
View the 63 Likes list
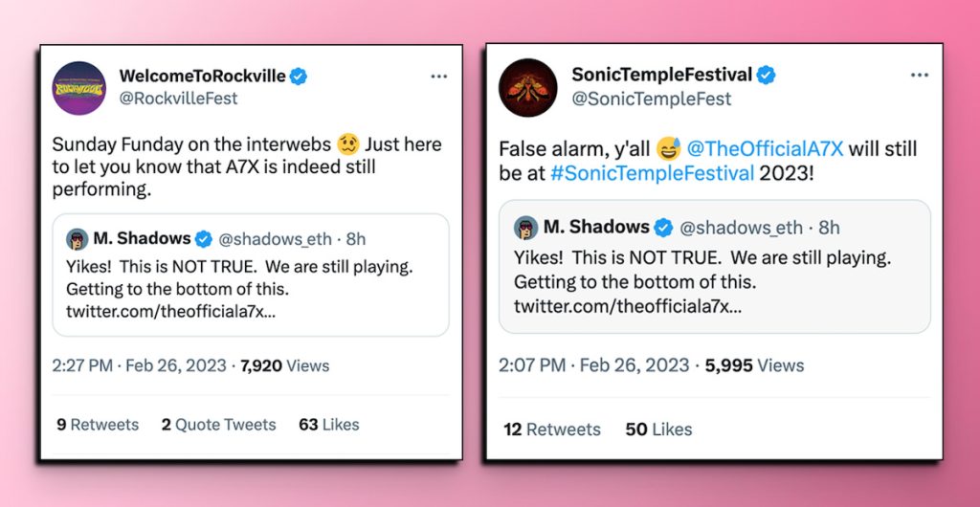click(x=329, y=425)
